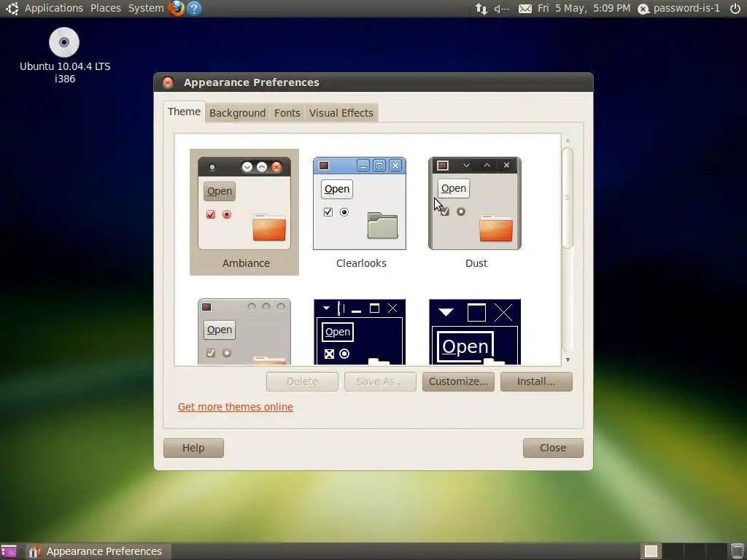Click the Customize... button

(x=458, y=381)
